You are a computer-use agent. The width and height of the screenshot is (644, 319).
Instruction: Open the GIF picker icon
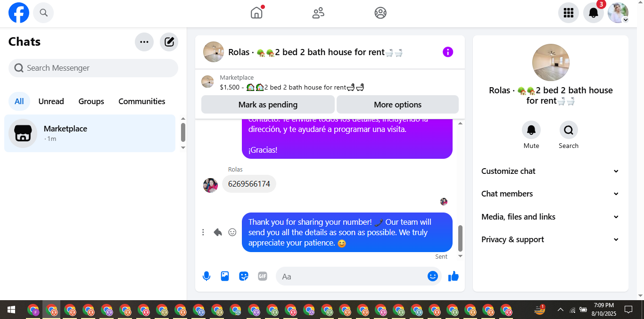click(263, 277)
